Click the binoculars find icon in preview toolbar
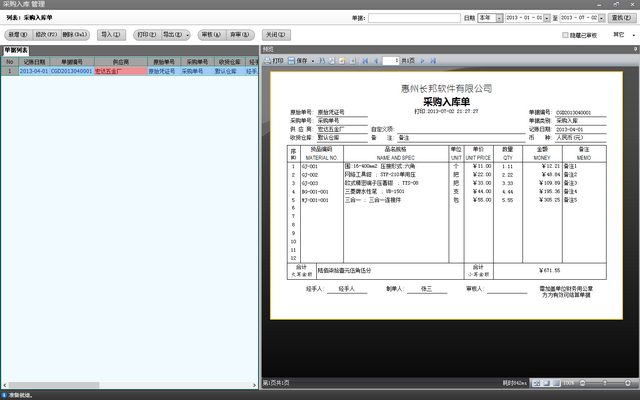 tap(322, 61)
